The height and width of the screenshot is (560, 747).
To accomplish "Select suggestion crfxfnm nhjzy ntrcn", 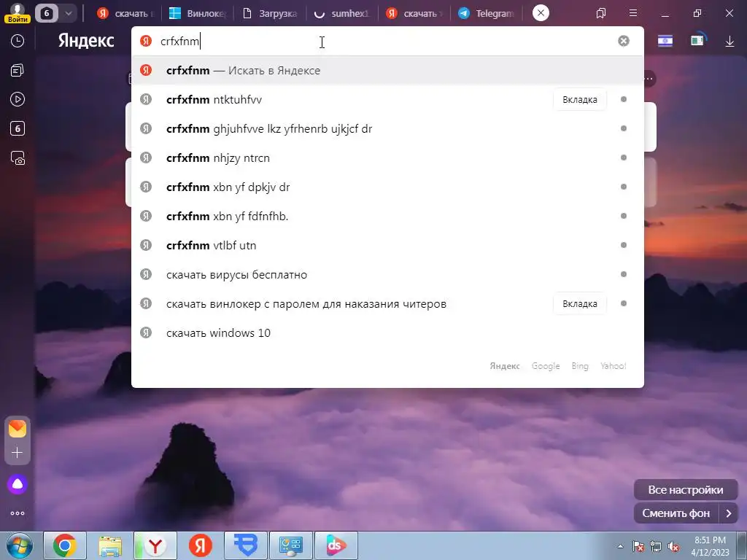I will click(x=387, y=158).
